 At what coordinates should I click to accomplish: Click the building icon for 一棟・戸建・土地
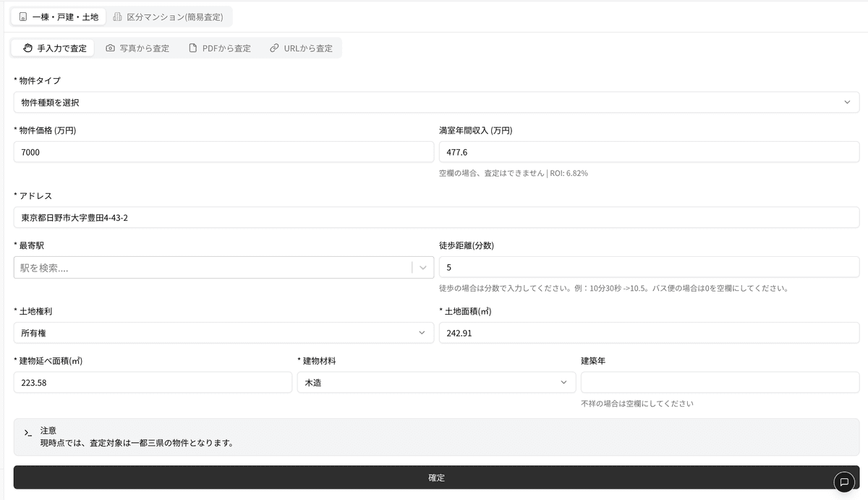point(23,17)
